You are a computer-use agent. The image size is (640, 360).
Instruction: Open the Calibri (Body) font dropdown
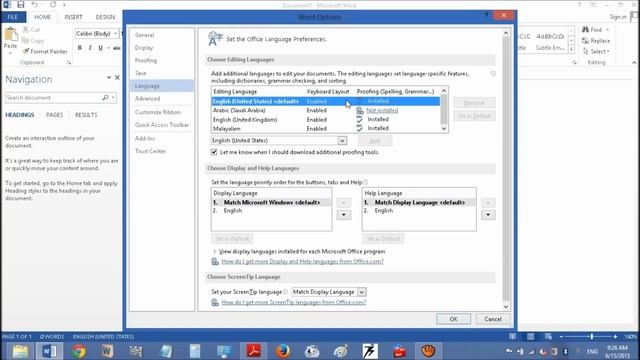[x=116, y=34]
